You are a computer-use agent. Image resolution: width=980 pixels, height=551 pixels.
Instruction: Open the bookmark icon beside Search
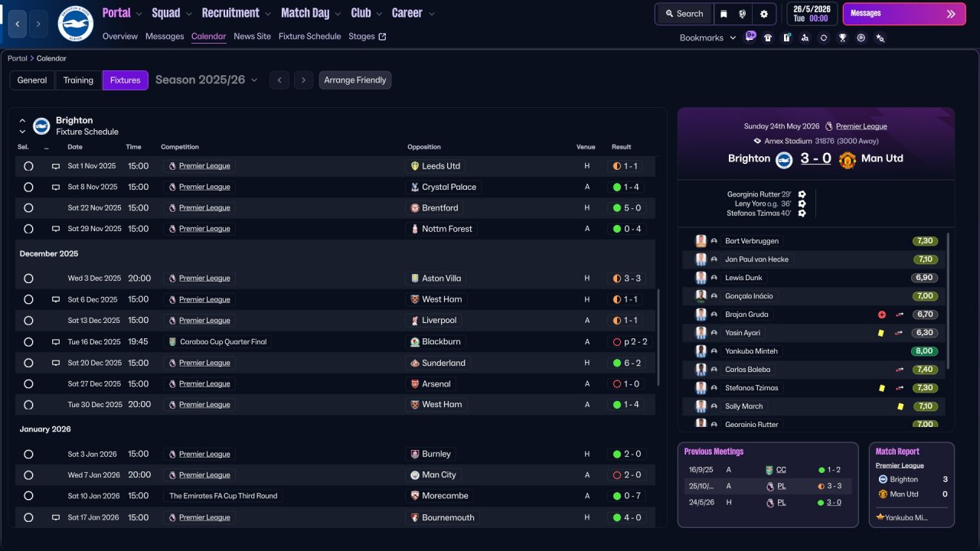pos(724,14)
